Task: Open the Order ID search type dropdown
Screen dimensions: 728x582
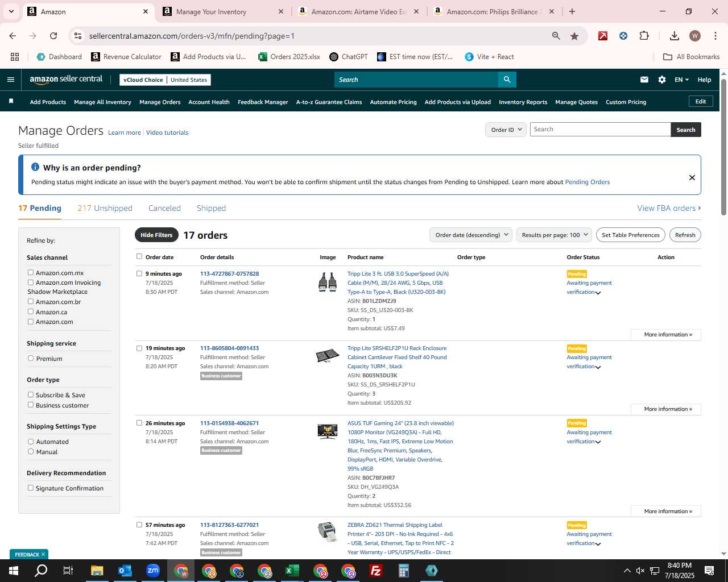Action: pos(506,130)
